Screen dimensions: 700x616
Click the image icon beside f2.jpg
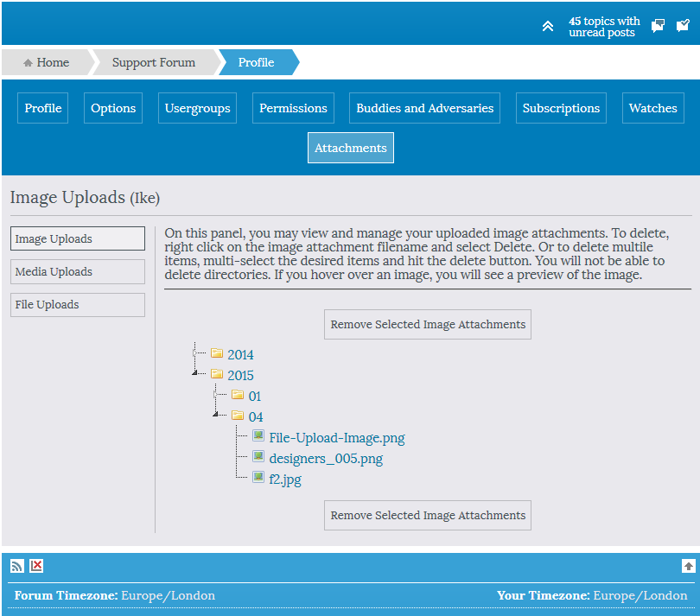[258, 478]
